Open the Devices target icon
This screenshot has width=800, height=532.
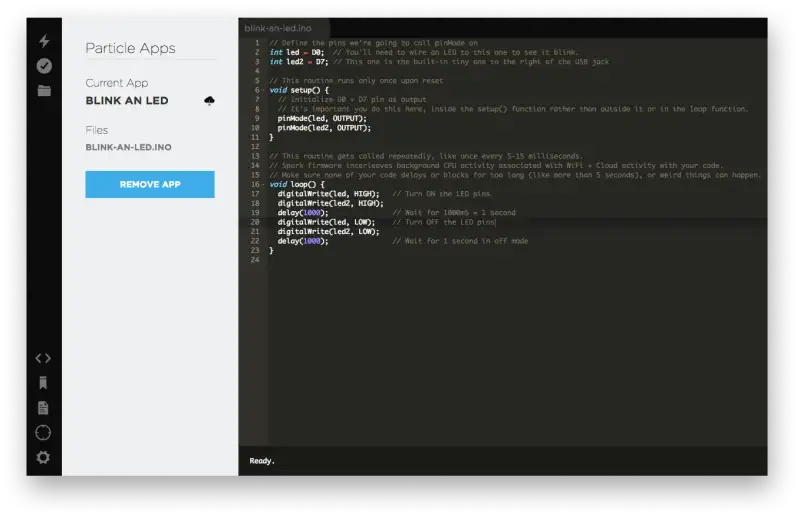[x=43, y=433]
